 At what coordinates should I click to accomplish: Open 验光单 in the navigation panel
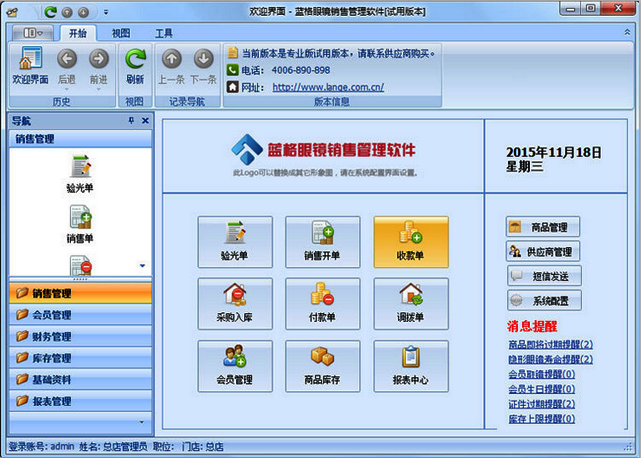coord(80,173)
